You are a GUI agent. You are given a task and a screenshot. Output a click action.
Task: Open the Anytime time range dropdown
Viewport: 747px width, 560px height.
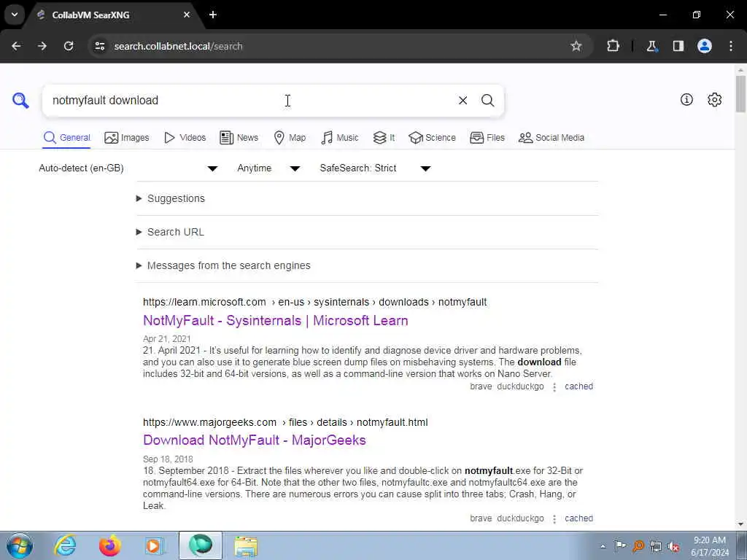click(x=268, y=168)
